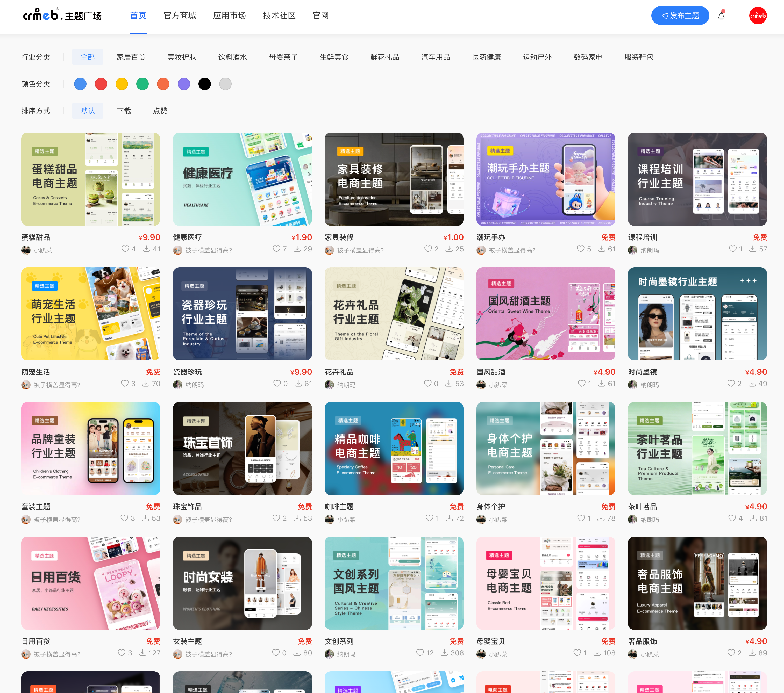Select the purple color filter swatch
The width and height of the screenshot is (784, 693).
pos(184,84)
